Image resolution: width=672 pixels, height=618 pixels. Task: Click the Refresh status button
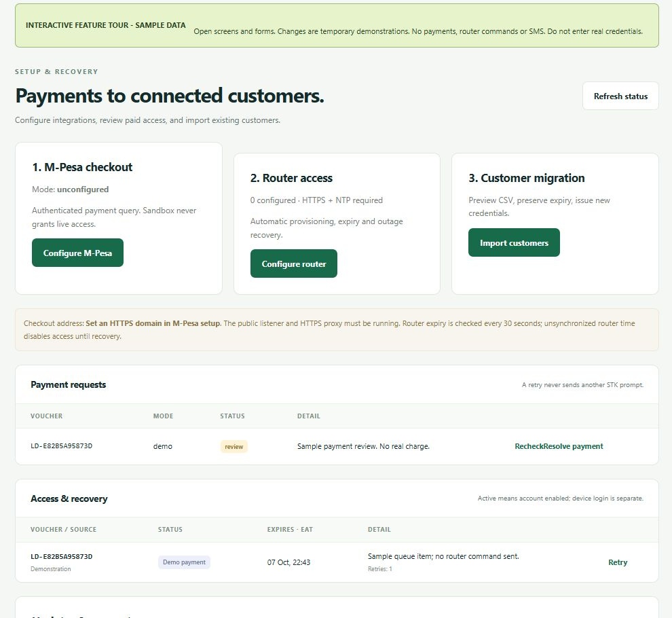620,96
